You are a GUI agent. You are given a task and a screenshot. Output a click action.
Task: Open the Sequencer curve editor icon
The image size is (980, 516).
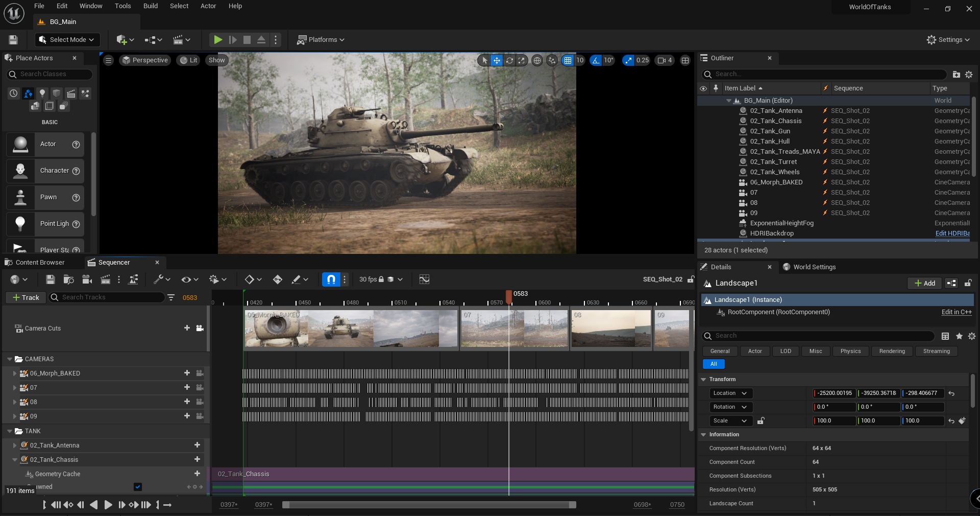click(424, 279)
